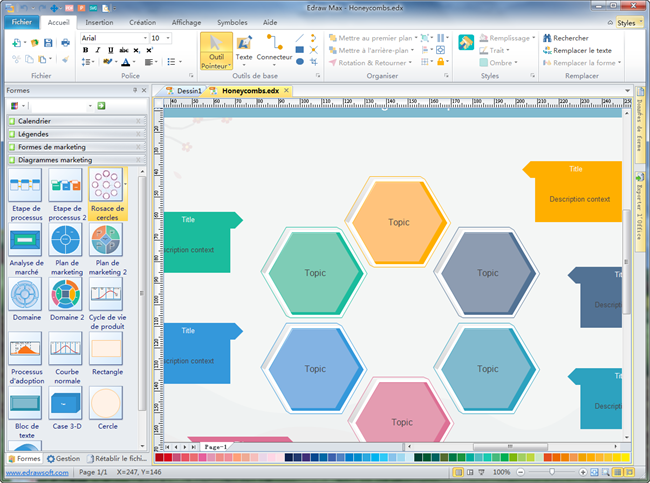This screenshot has height=483, width=650.
Task: Select the Outil Pointeur tool
Action: point(216,51)
